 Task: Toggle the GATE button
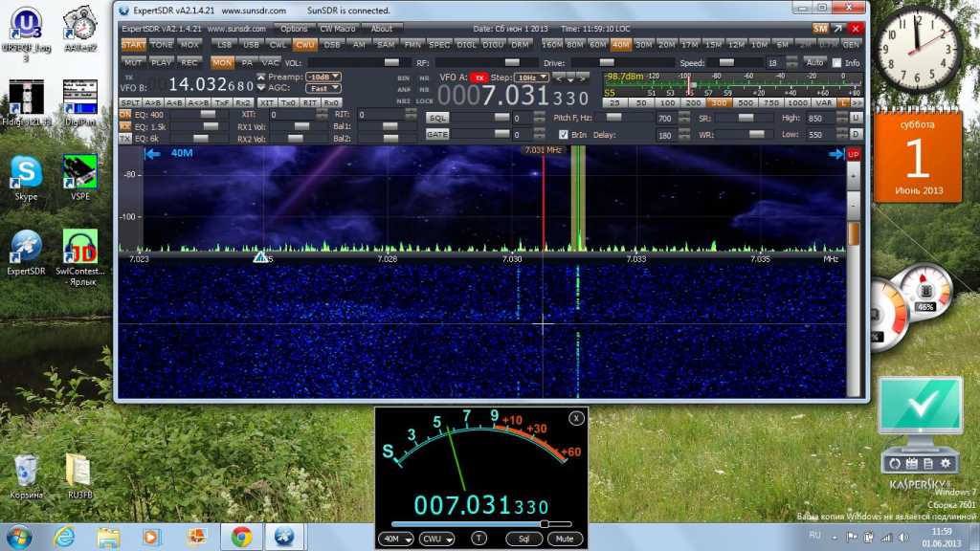437,134
